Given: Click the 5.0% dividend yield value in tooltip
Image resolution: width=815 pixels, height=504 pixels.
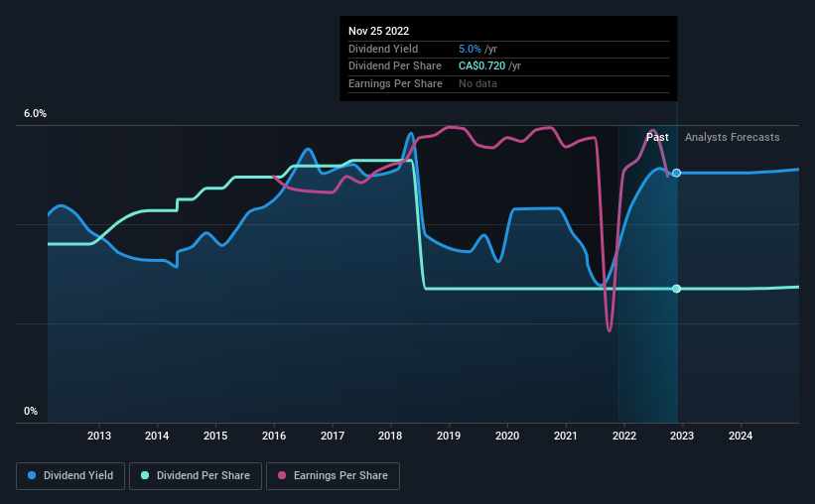Looking at the screenshot, I should point(470,49).
